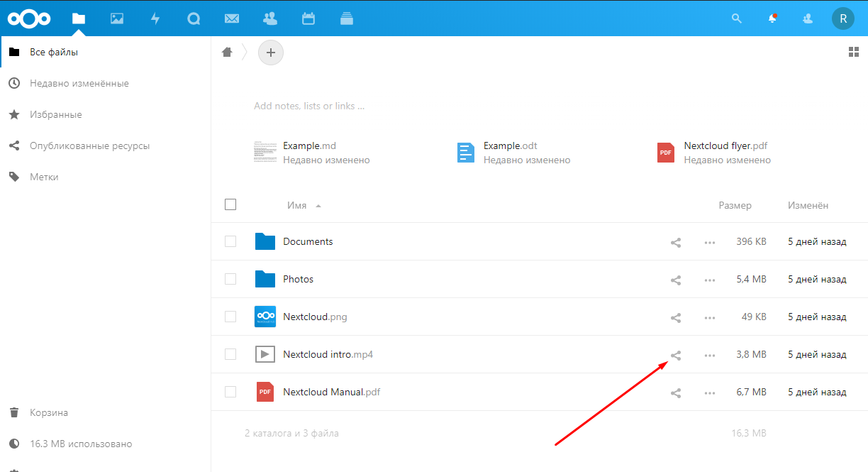The image size is (868, 472).
Task: Click the Example.md preview thumbnail
Action: 265,152
